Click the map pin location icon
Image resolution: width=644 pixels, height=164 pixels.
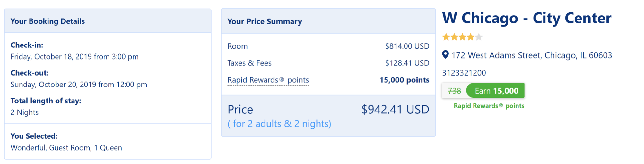[x=445, y=55]
